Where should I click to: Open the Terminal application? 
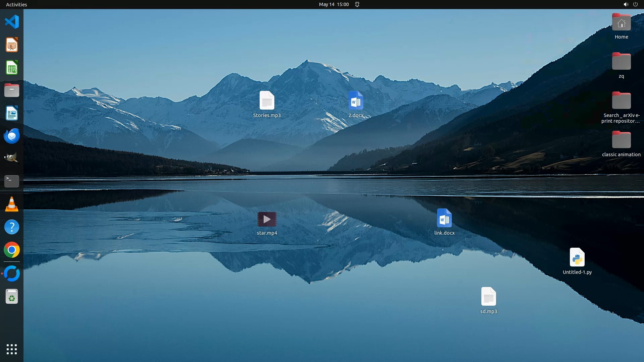point(12,181)
